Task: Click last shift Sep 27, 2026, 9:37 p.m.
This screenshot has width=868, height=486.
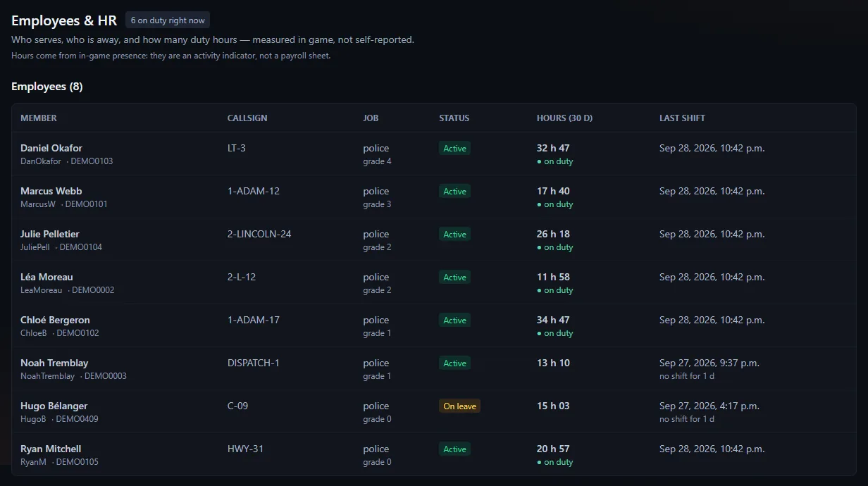Action: (709, 363)
